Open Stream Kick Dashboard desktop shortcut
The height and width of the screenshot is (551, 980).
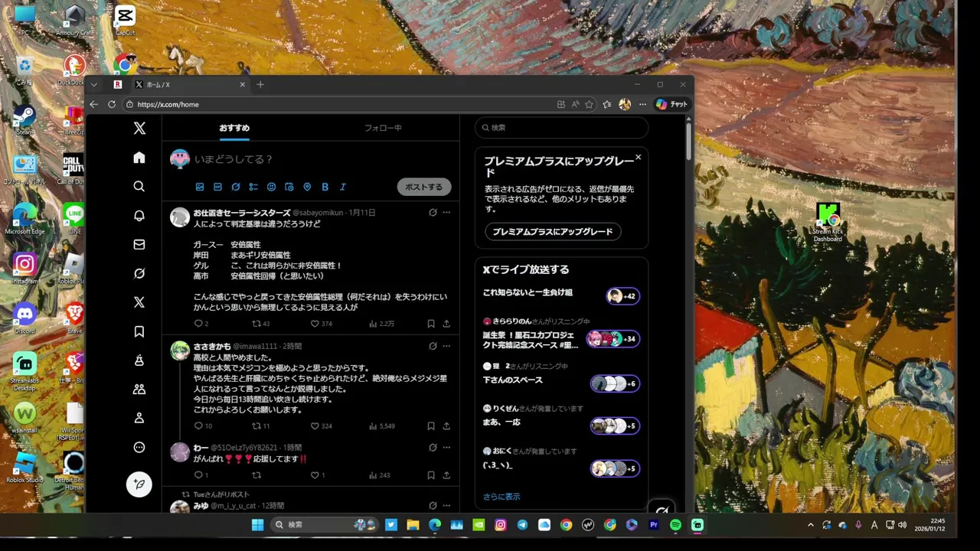tap(828, 223)
